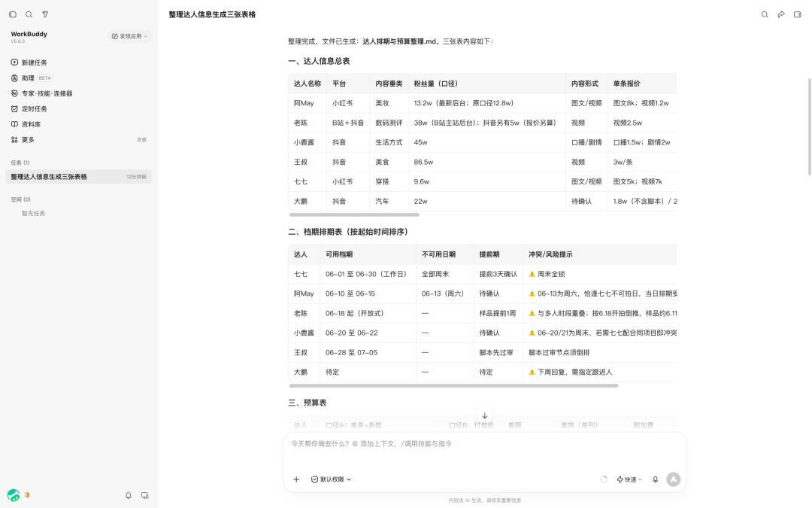Image resolution: width=812 pixels, height=508 pixels.
Task: Click the 空间 (0) section header
Action: coord(21,199)
